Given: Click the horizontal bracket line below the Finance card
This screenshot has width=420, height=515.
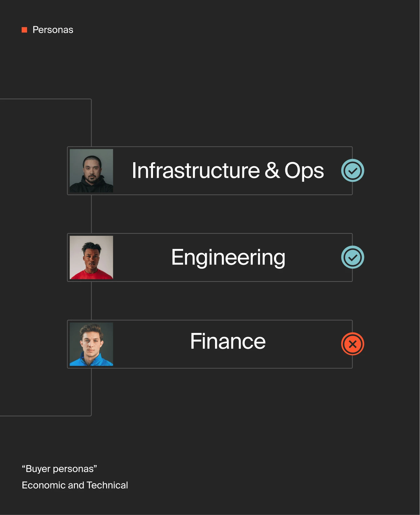Looking at the screenshot, I should coord(46,416).
